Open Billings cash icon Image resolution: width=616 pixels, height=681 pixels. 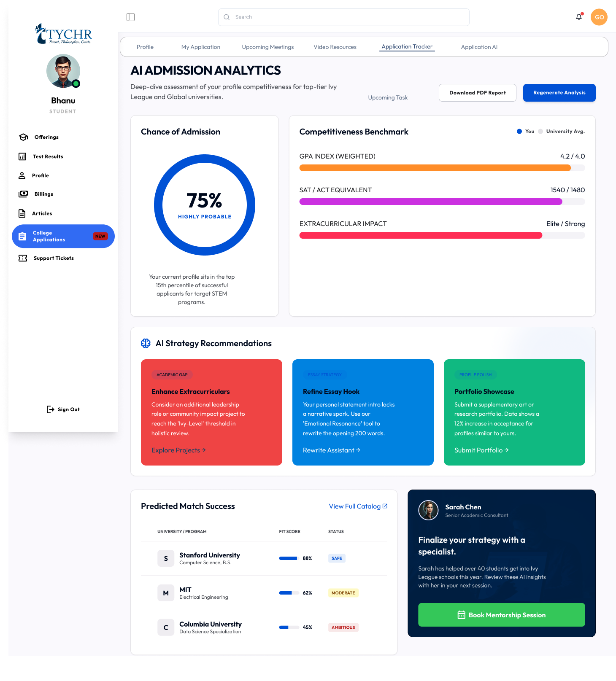click(23, 194)
